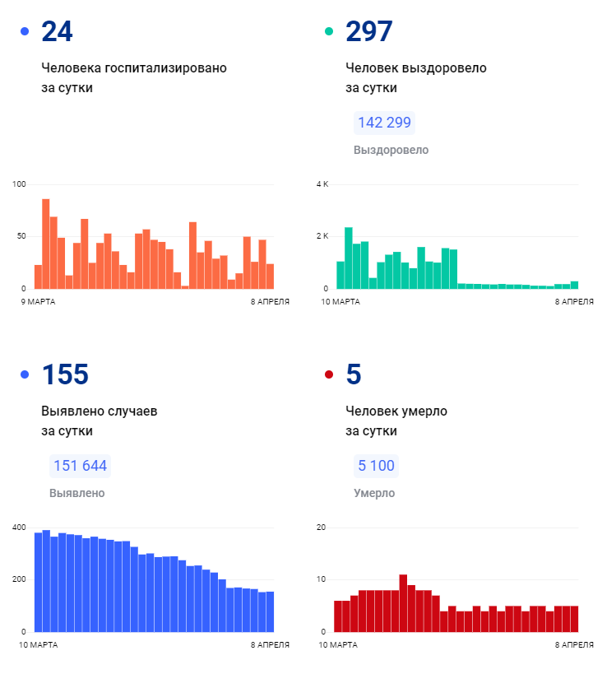Click the '9 МАРТА' axis label
616x674 pixels.
37,302
